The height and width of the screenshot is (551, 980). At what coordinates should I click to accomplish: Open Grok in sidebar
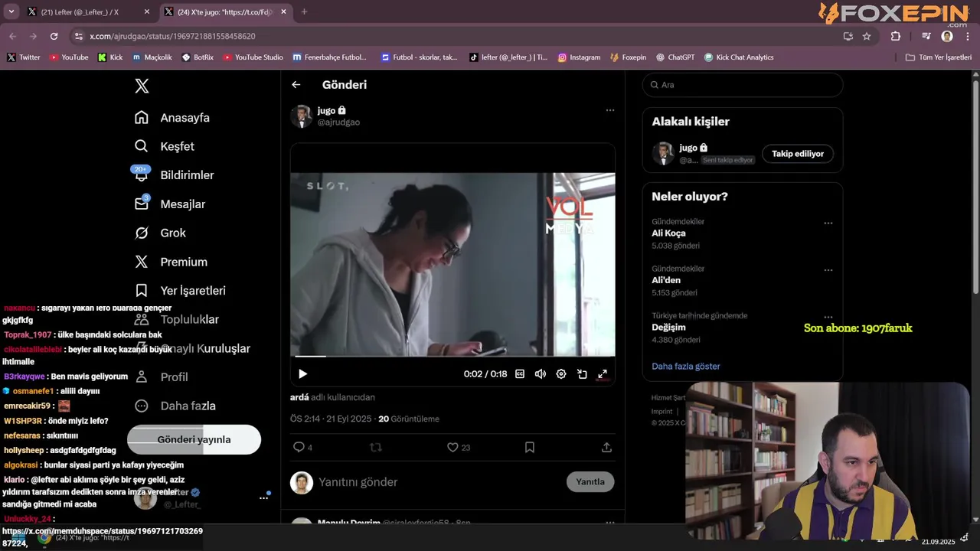pyautogui.click(x=161, y=233)
